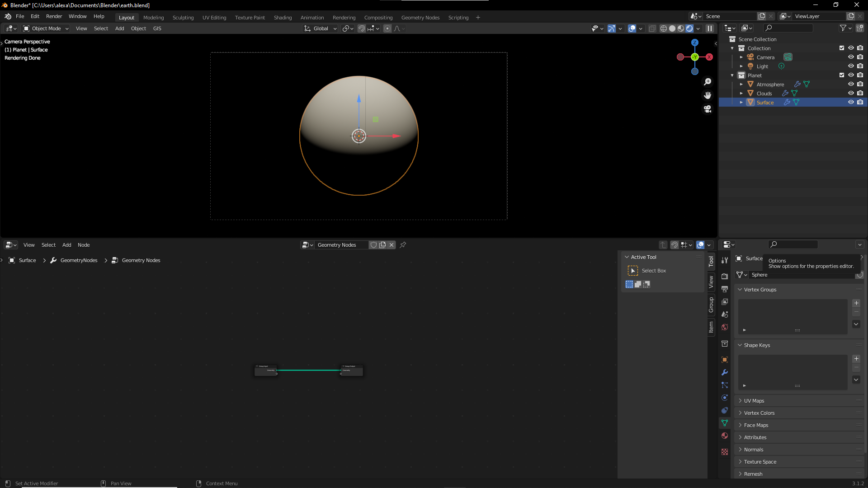Screen dimensions: 868x488
Task: Click the pan hand icon in the viewport
Action: click(x=708, y=95)
